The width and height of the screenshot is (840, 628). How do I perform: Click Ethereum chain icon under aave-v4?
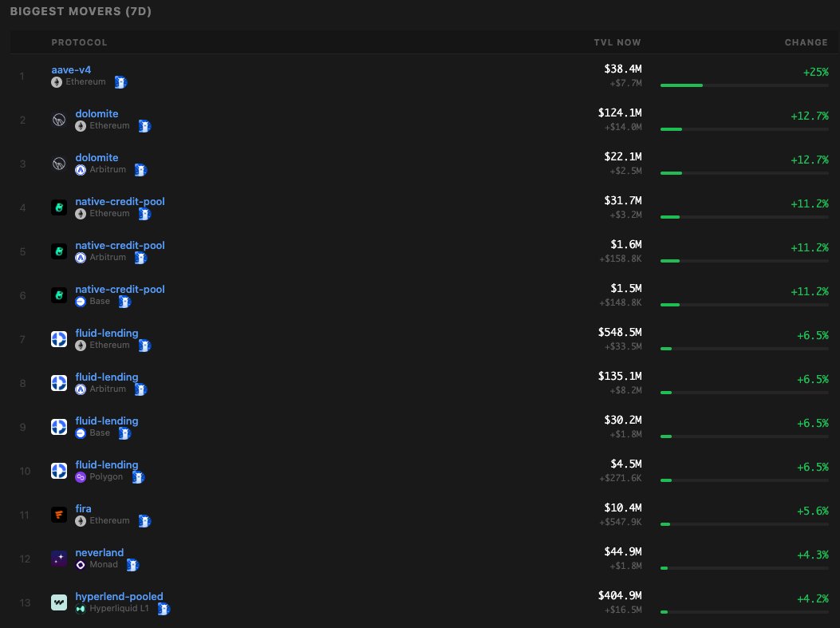click(57, 82)
